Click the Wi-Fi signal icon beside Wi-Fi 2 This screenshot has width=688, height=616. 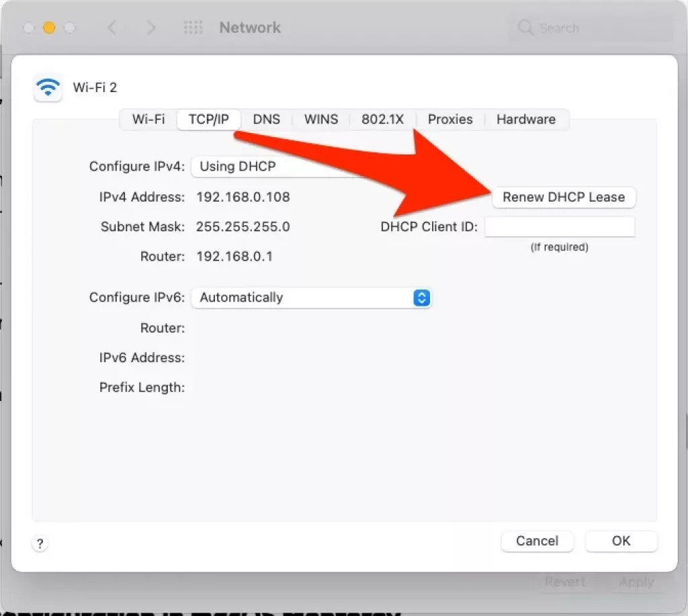click(x=48, y=88)
